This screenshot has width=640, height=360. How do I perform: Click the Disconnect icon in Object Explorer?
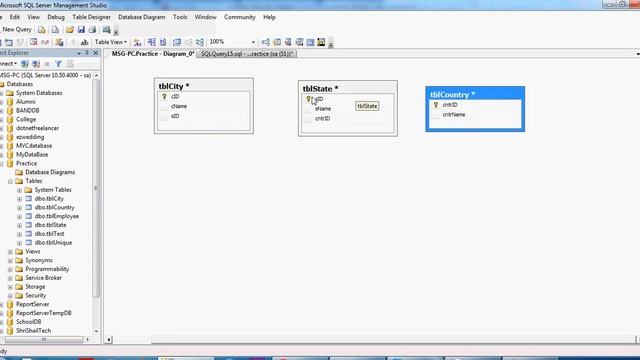tap(36, 64)
